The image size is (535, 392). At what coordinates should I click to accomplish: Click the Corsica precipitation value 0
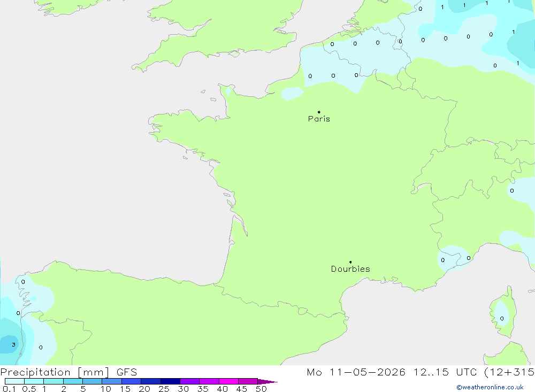[x=502, y=319]
